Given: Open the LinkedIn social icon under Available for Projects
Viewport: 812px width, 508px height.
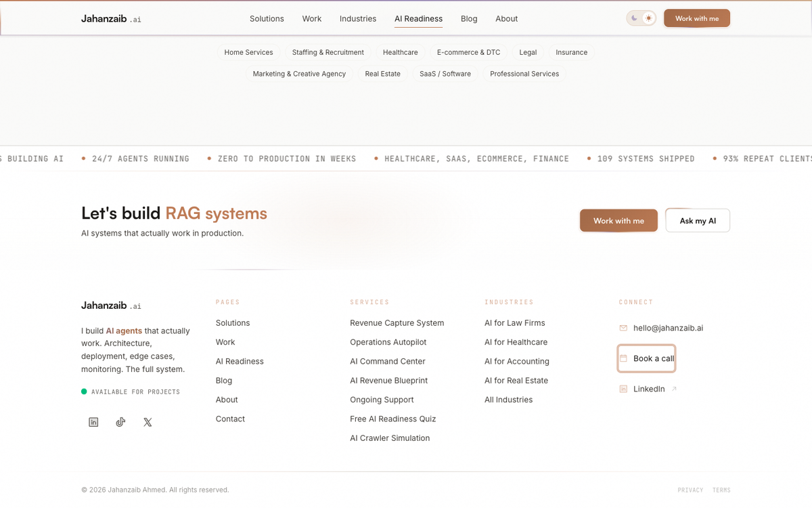Looking at the screenshot, I should click(93, 422).
